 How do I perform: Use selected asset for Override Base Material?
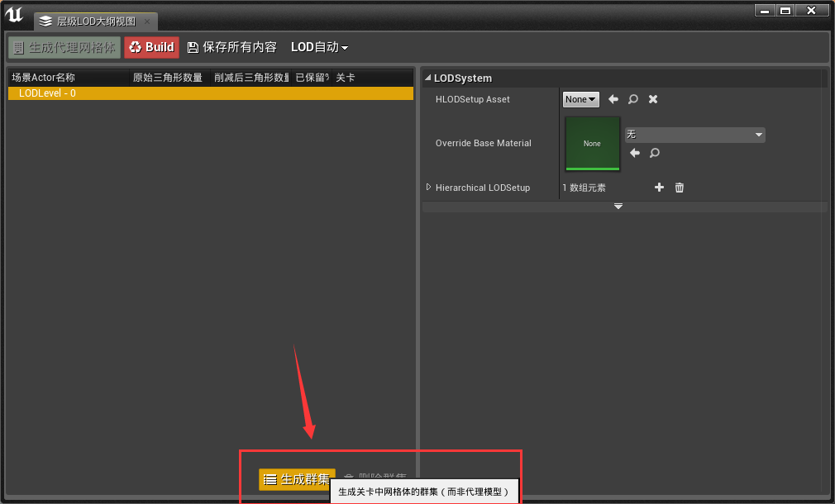coord(635,153)
